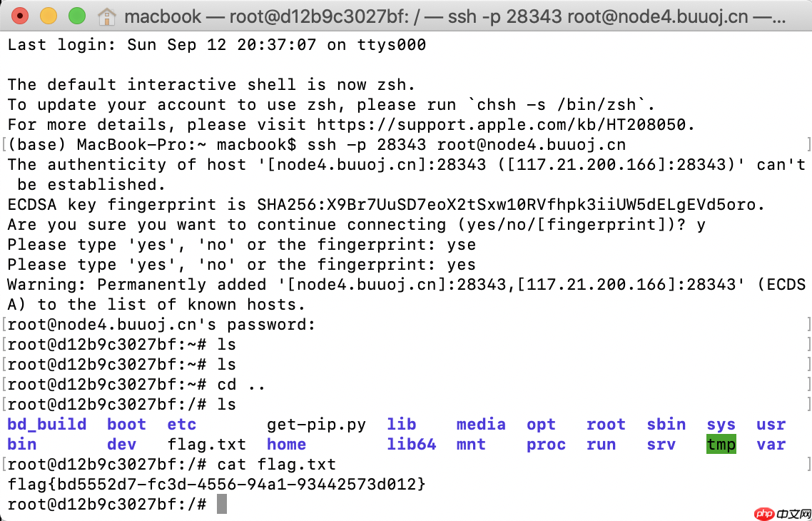Close the terminal window with red button
812x521 pixels.
coord(21,16)
